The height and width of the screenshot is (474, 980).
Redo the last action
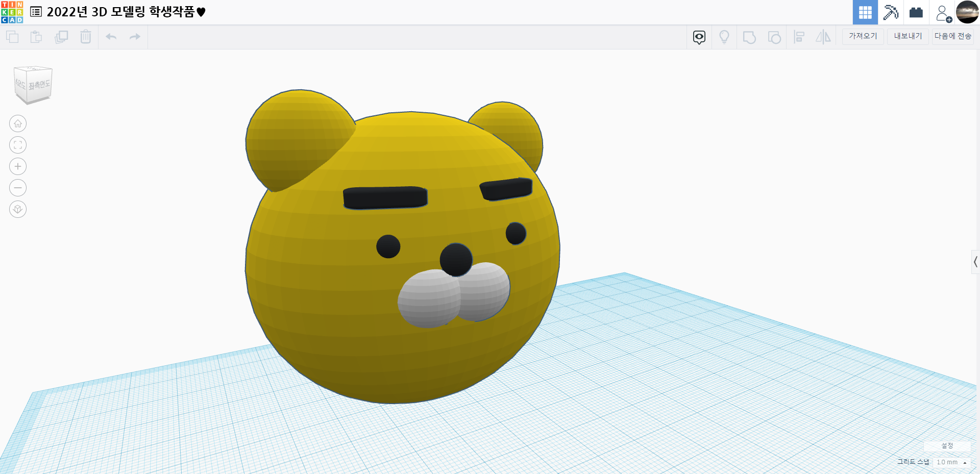click(x=135, y=37)
